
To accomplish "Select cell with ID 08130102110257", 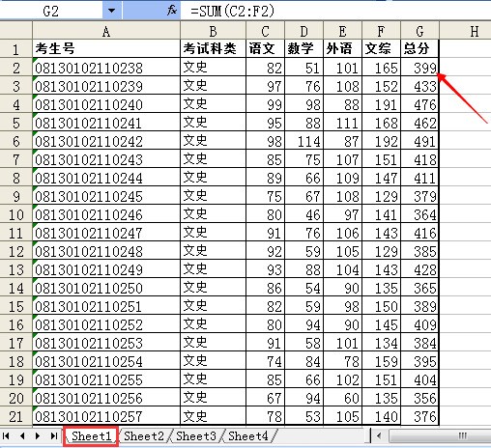I will tap(106, 416).
